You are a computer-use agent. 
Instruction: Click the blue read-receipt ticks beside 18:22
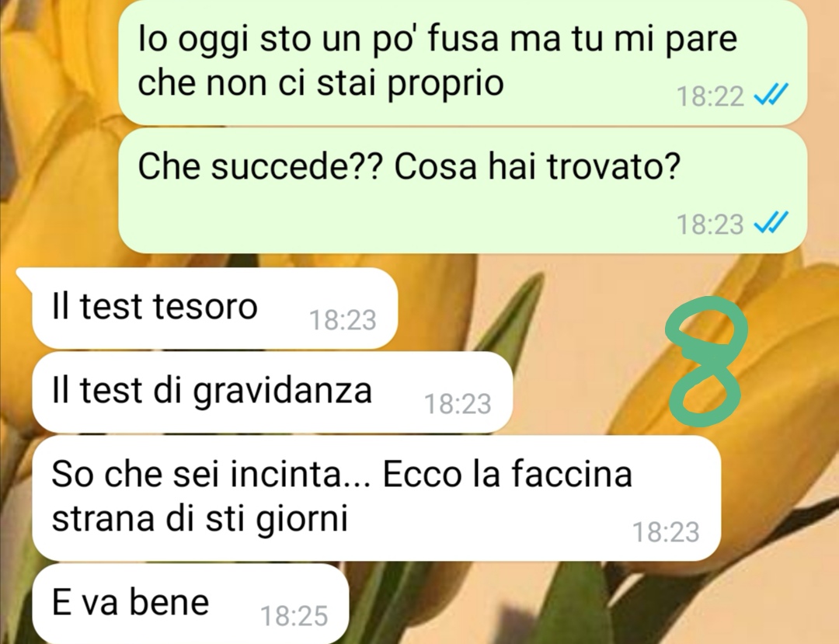771,96
